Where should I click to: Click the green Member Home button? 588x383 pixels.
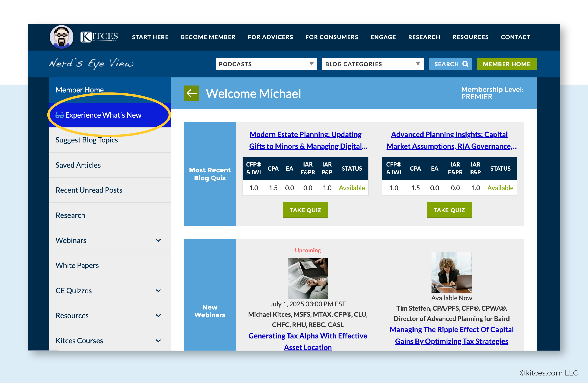[x=507, y=64]
